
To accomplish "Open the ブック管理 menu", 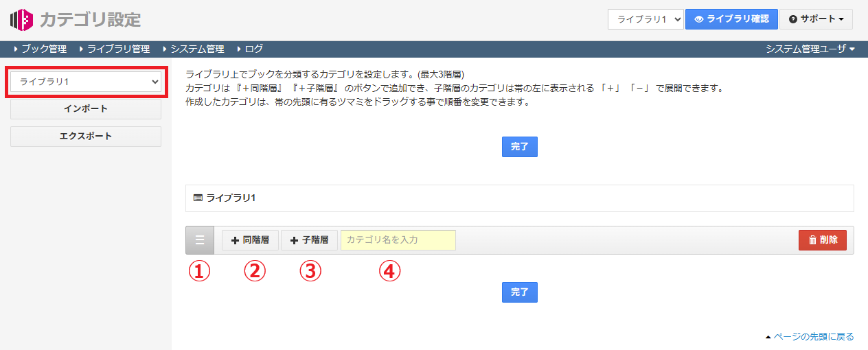I will point(40,49).
